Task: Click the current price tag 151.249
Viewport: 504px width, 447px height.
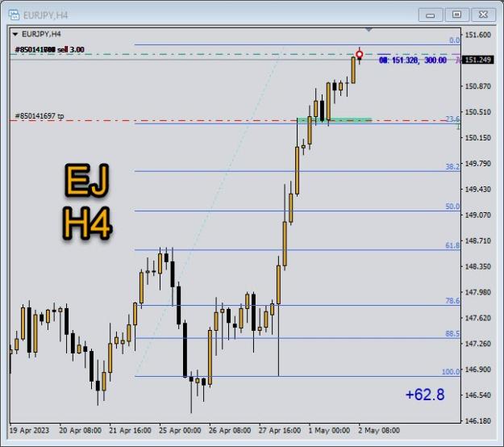Action: pyautogui.click(x=477, y=60)
